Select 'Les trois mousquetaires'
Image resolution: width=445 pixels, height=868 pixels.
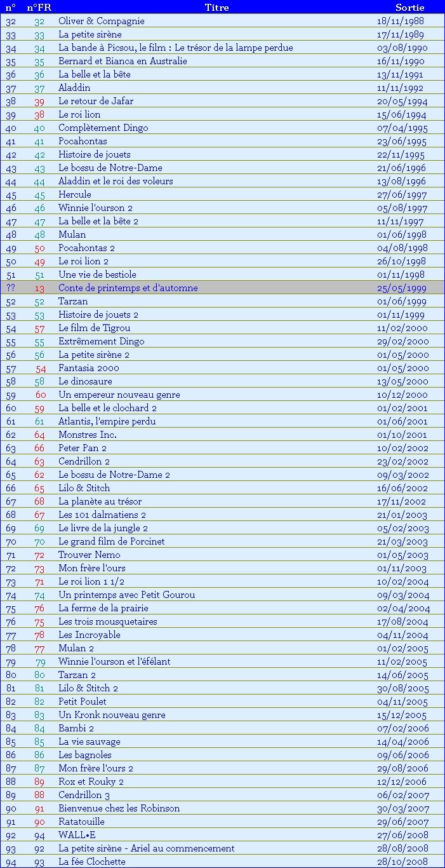click(108, 621)
